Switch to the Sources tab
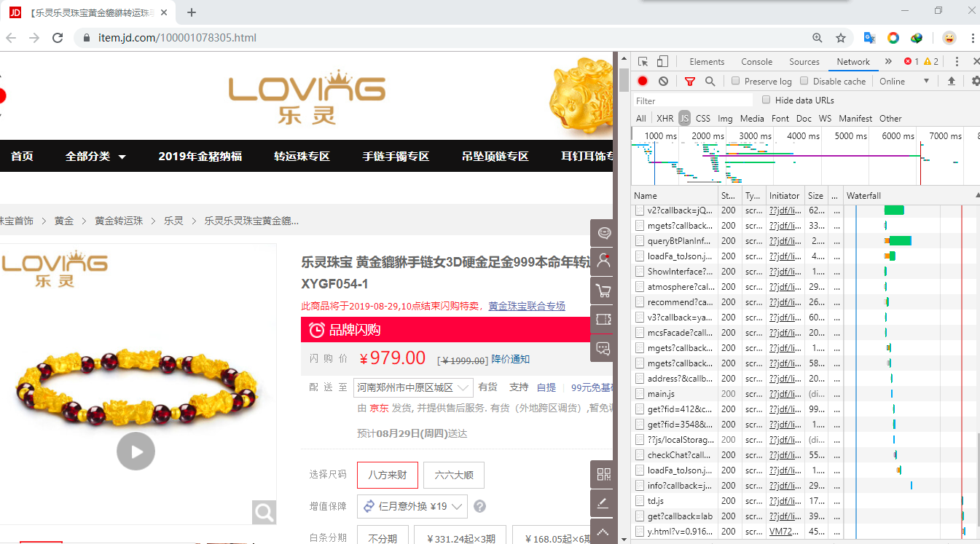The height and width of the screenshot is (544, 980). [804, 62]
